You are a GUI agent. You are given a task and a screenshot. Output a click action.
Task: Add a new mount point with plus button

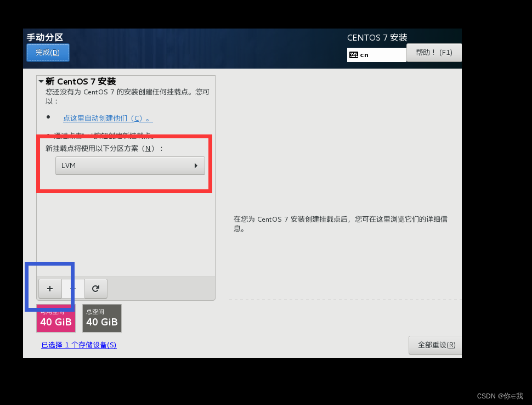tap(50, 289)
